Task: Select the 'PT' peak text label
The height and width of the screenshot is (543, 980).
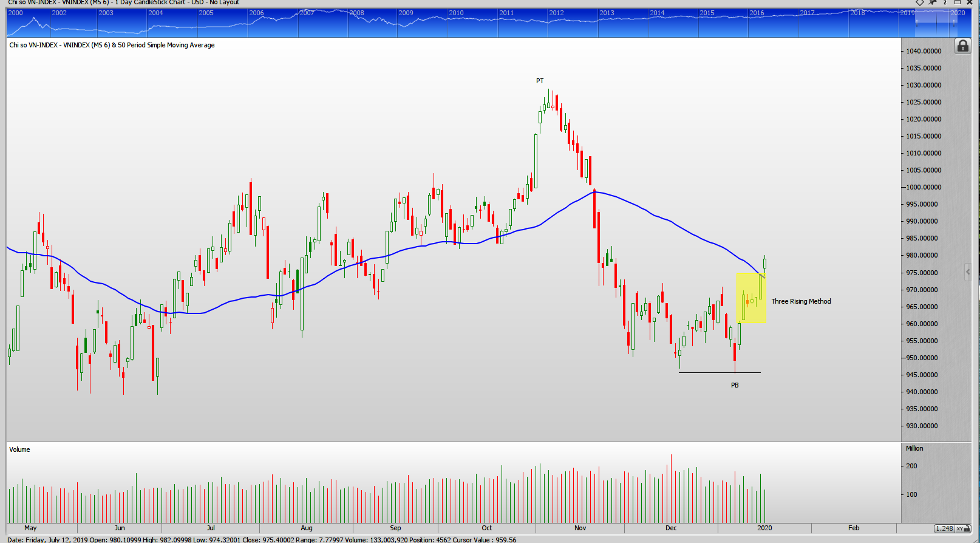Action: pyautogui.click(x=540, y=81)
